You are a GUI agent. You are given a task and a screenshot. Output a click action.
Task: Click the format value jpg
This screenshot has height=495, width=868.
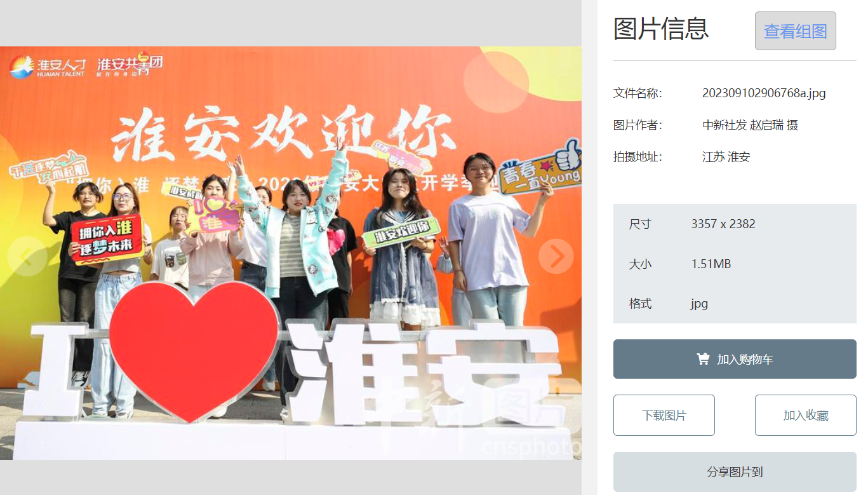click(699, 304)
